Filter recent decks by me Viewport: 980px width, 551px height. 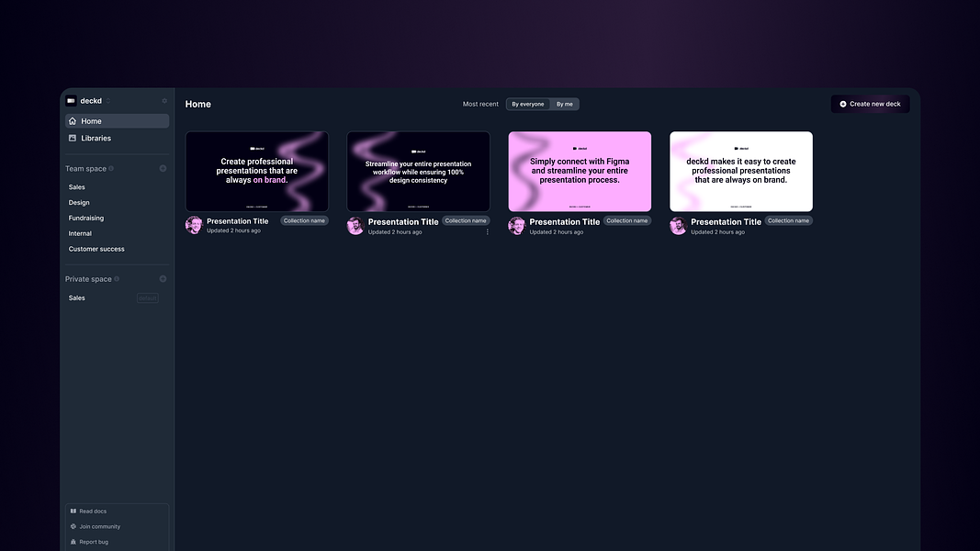[564, 105]
